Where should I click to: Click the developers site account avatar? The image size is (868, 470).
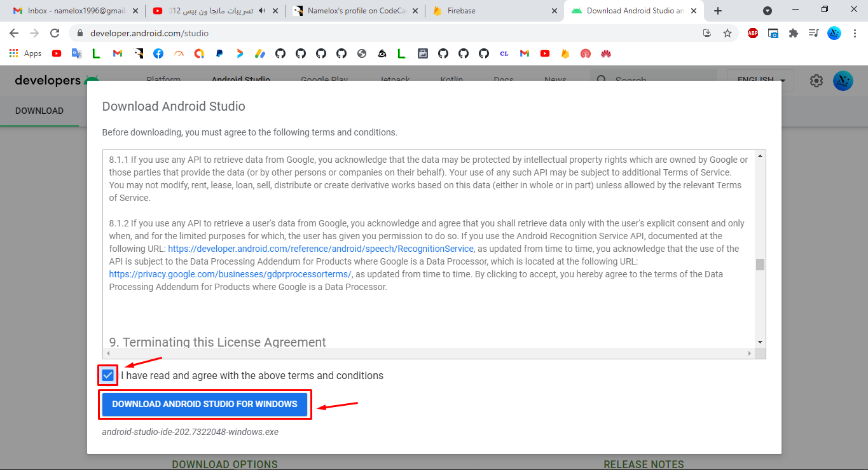coord(843,81)
